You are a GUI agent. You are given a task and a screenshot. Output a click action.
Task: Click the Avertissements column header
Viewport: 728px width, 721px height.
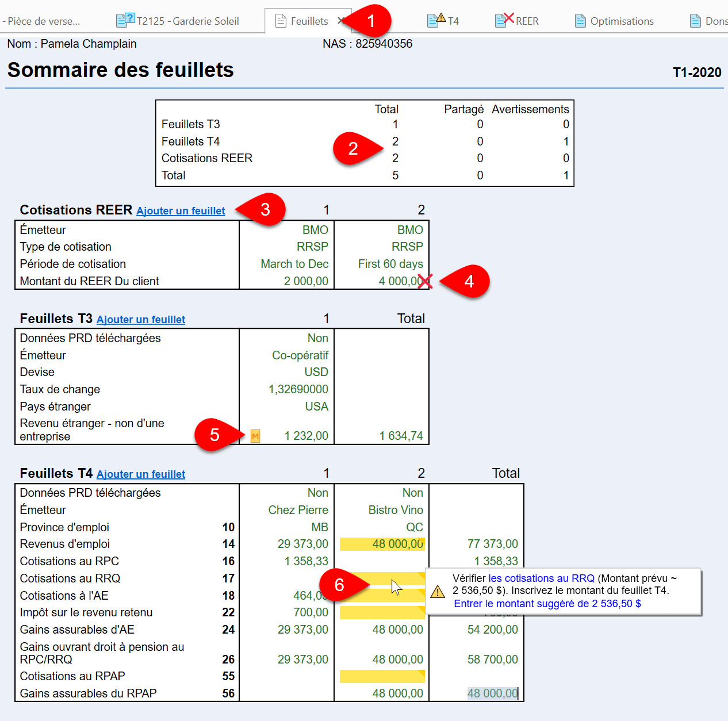pos(530,109)
